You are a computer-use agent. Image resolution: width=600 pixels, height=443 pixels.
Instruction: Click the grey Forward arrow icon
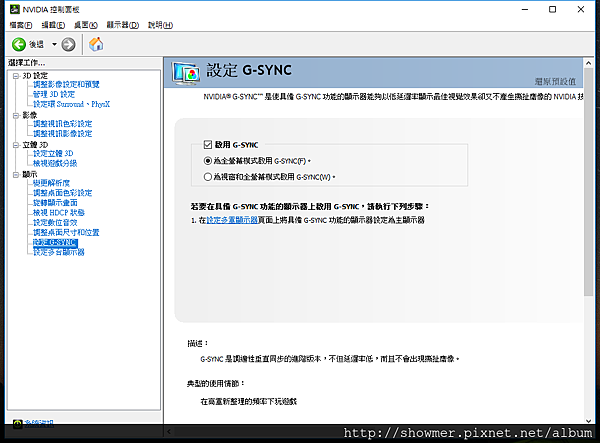(x=68, y=44)
